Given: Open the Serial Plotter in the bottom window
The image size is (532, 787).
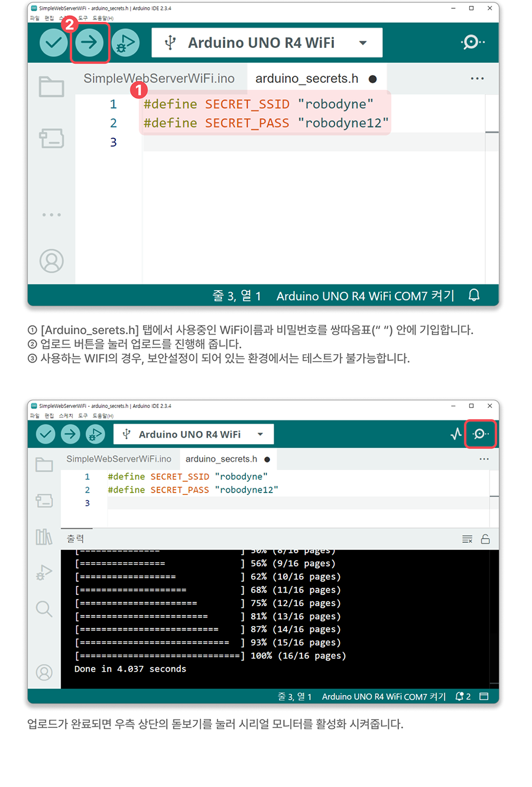Looking at the screenshot, I should (456, 434).
